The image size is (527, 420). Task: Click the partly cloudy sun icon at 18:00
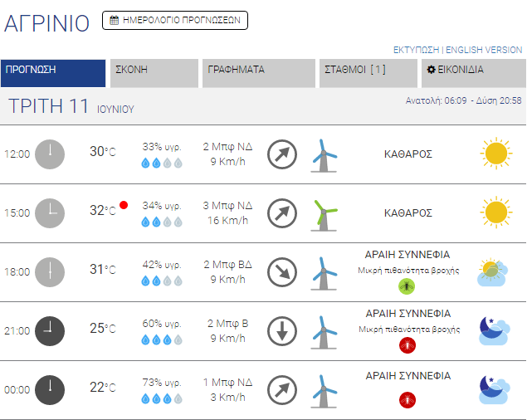coord(495,272)
